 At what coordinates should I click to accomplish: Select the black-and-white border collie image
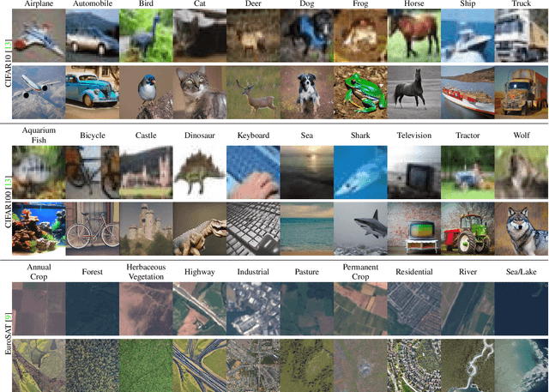[x=307, y=93]
